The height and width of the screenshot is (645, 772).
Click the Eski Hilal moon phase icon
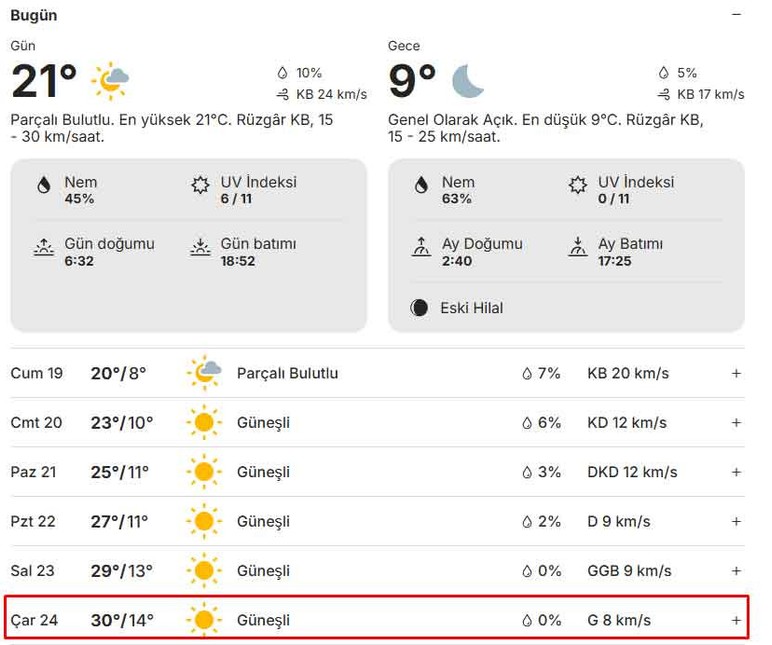[419, 308]
